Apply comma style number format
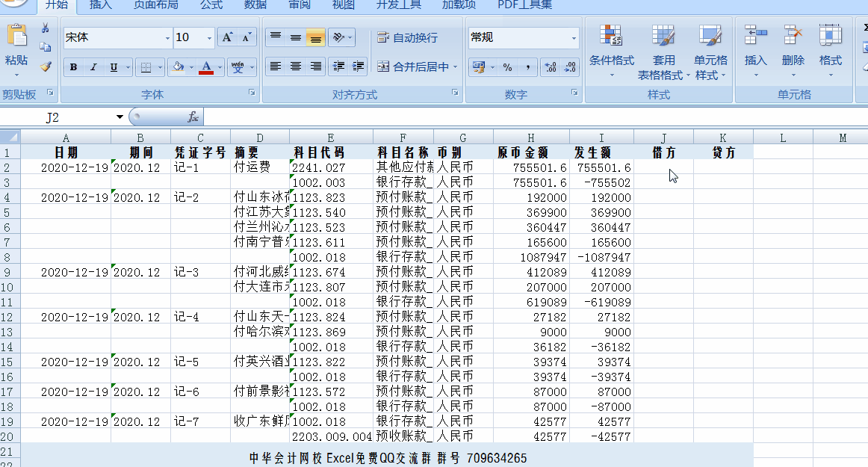 pos(528,67)
